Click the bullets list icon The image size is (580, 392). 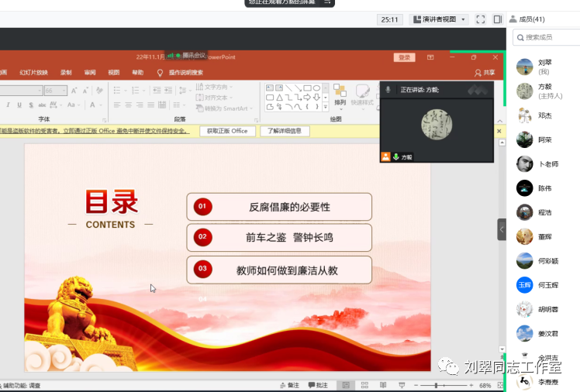117,90
